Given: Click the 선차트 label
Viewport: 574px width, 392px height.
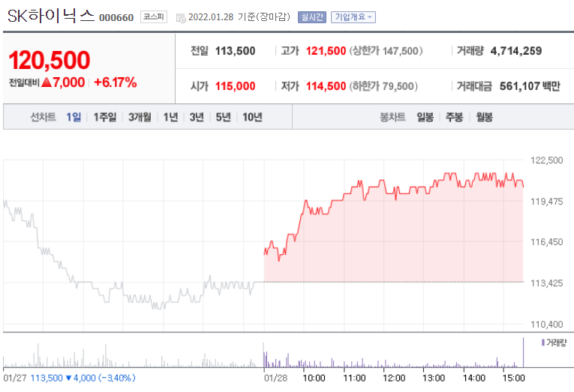Looking at the screenshot, I should click(x=43, y=117).
